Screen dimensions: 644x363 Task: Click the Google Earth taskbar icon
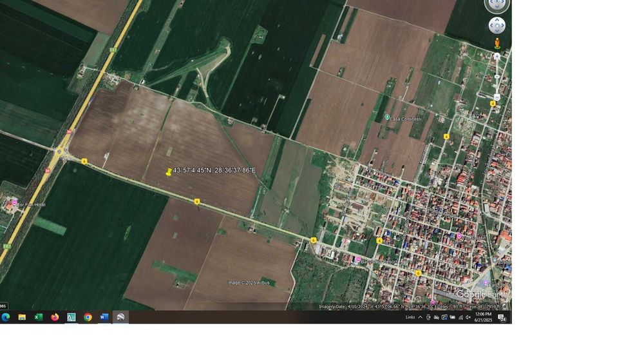pos(120,317)
